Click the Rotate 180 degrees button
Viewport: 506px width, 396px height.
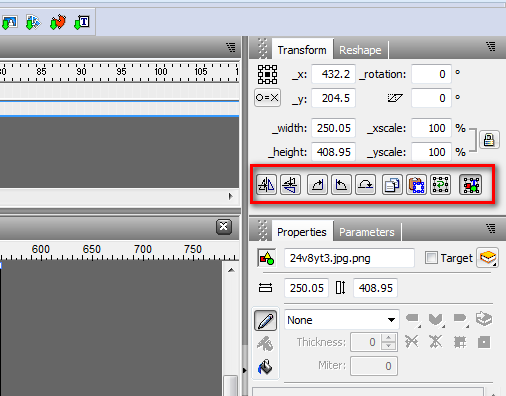pos(365,184)
